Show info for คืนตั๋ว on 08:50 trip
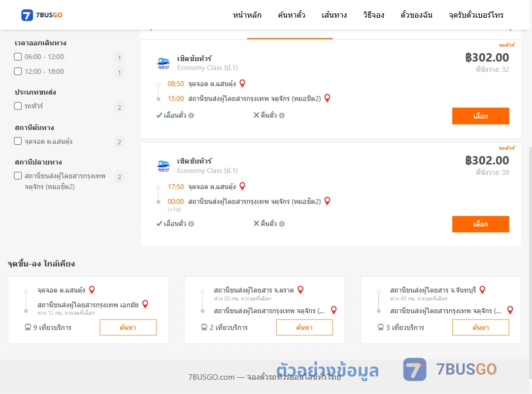The height and width of the screenshot is (394, 532). coord(282,115)
